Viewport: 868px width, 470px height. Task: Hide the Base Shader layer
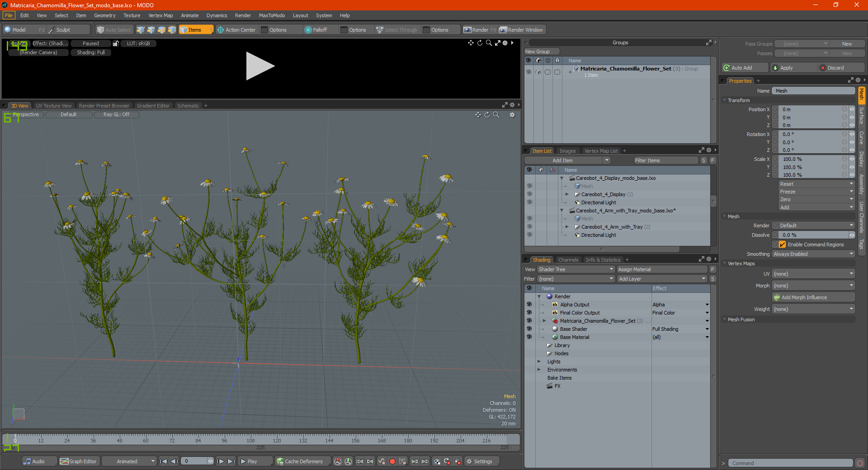[529, 329]
